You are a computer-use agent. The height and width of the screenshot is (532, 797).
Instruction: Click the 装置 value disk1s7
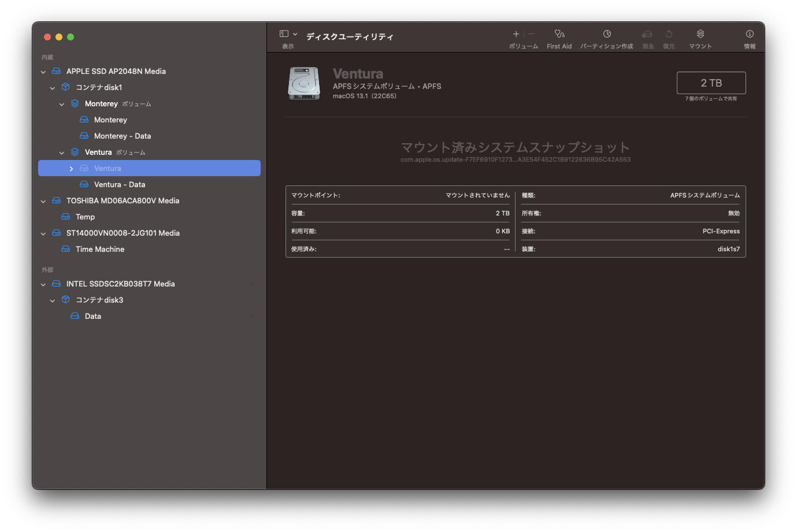coord(728,249)
